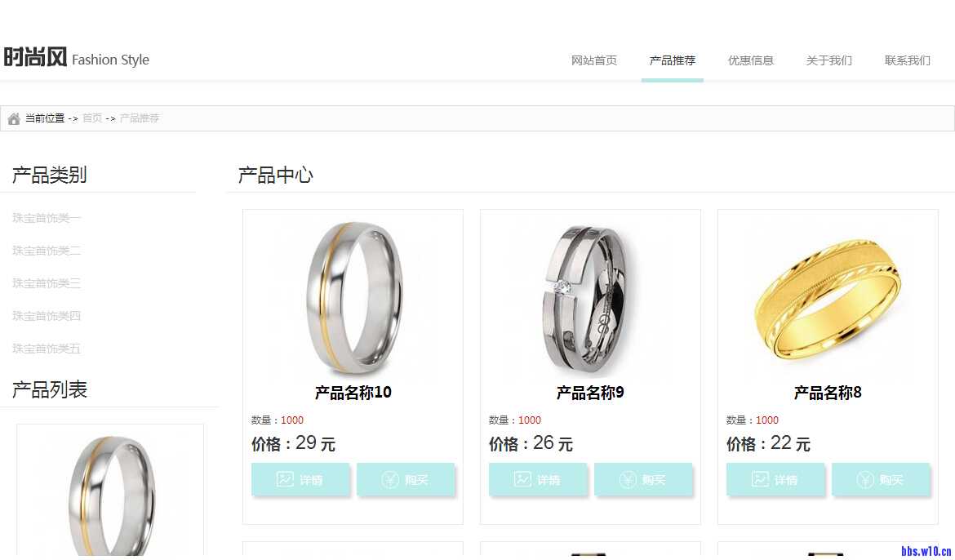Open the 关于我们 page

(x=829, y=60)
